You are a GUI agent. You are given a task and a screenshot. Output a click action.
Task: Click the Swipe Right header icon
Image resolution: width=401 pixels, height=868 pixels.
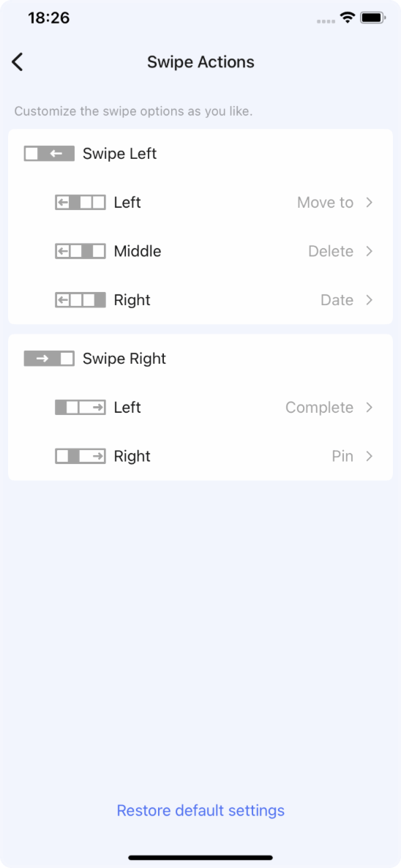point(49,359)
